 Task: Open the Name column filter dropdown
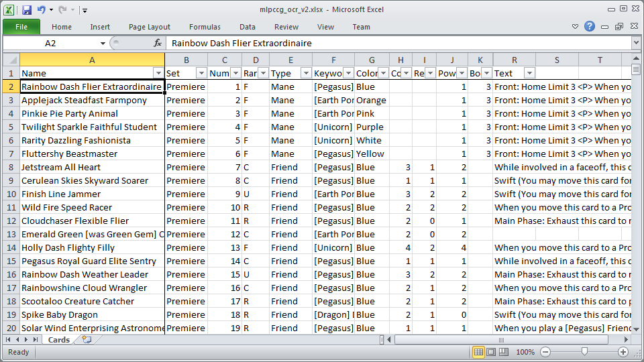coord(158,73)
